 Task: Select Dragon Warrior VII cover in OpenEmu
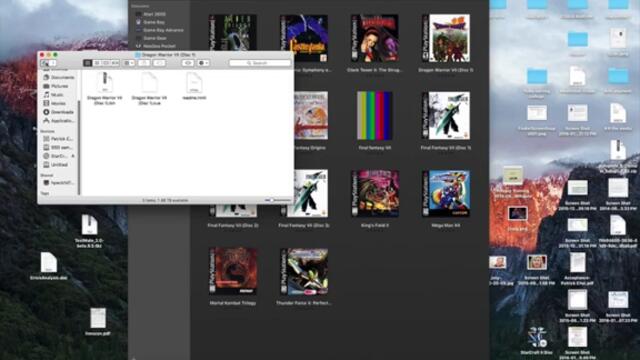(x=446, y=38)
